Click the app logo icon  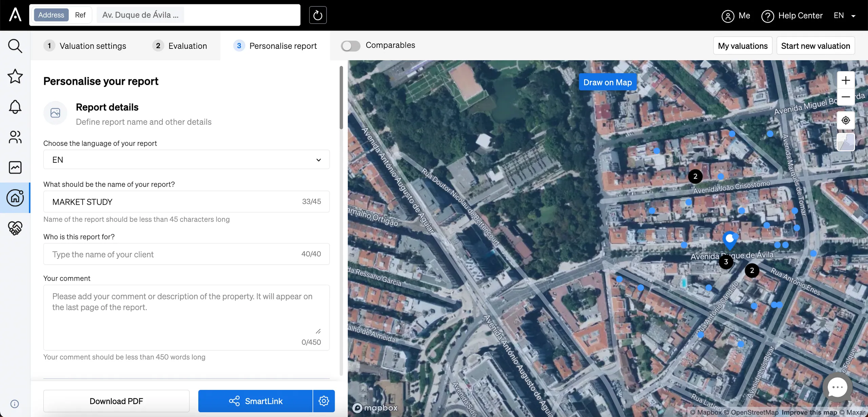[15, 15]
